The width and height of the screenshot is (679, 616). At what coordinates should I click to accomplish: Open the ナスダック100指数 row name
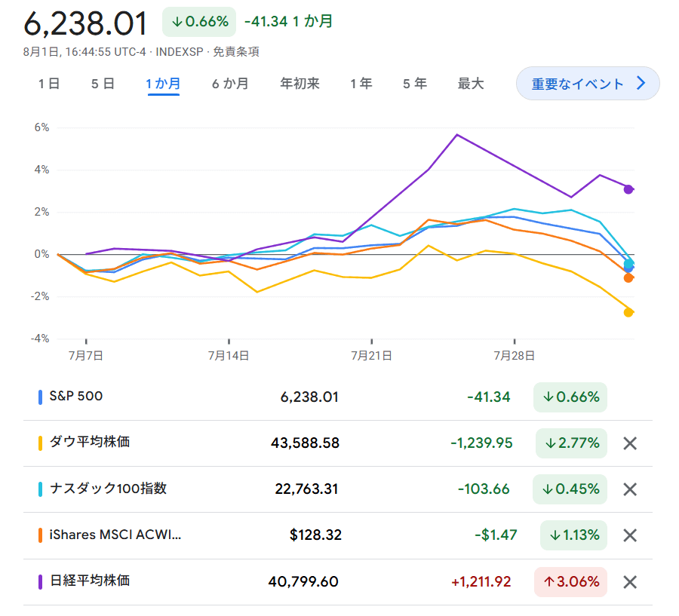[108, 489]
